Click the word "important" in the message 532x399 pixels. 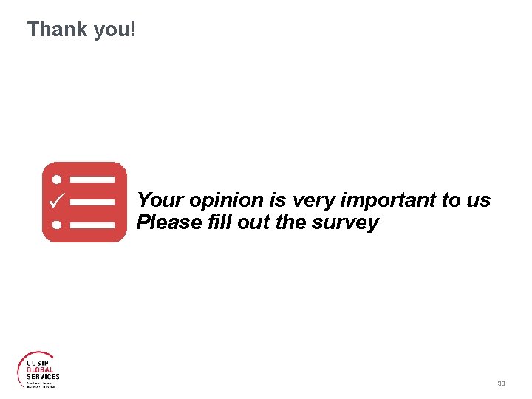tap(388, 200)
